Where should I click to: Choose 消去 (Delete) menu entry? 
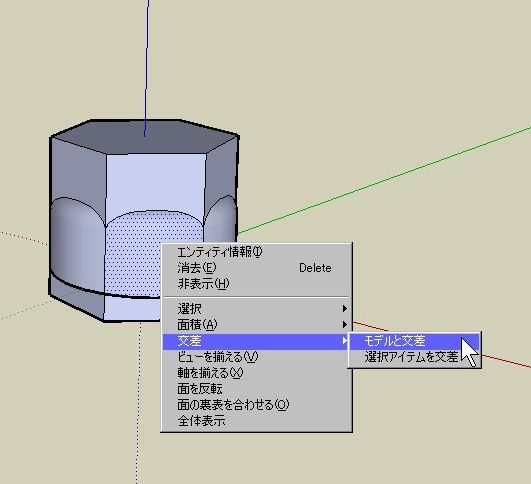coord(256,268)
